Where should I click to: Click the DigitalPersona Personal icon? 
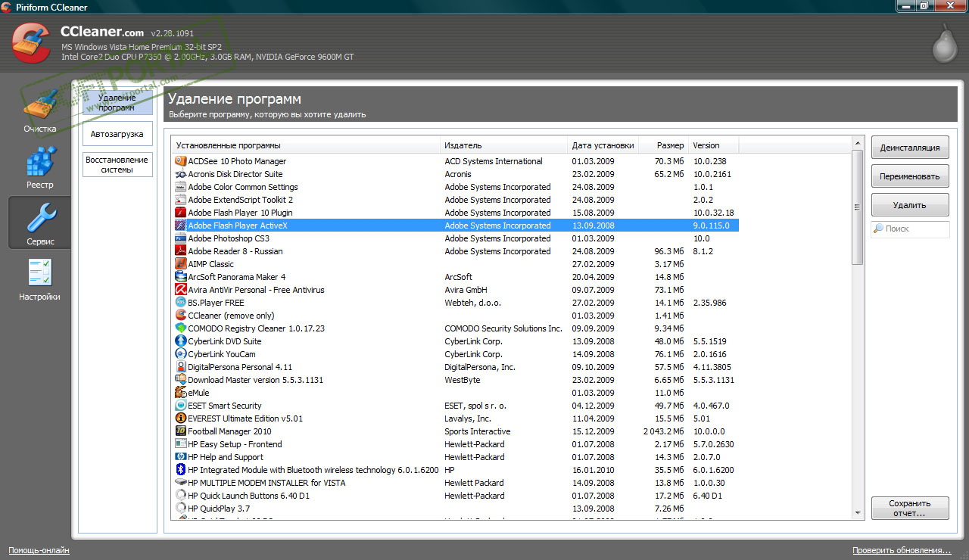click(181, 367)
